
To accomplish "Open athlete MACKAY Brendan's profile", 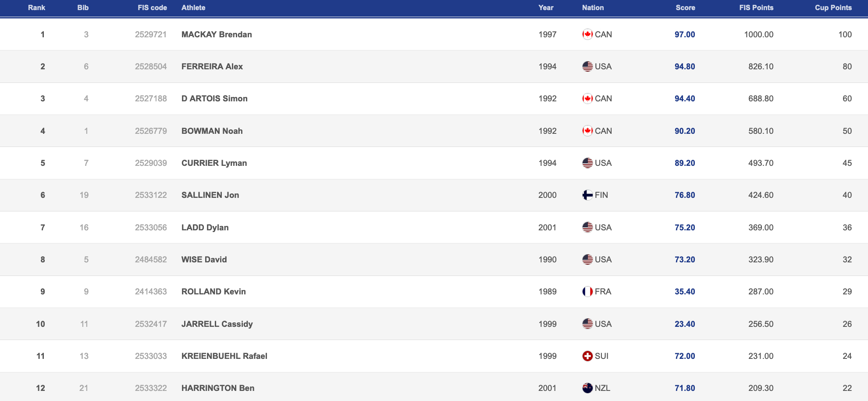I will click(x=217, y=34).
